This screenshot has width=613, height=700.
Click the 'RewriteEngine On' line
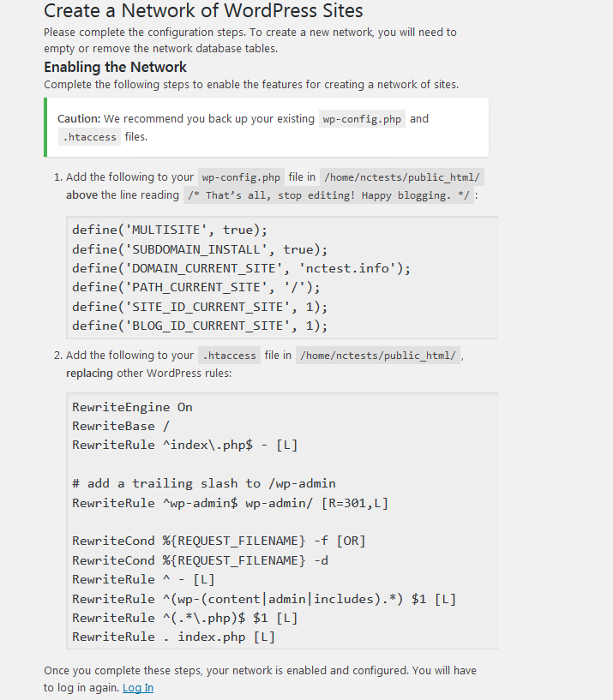tap(132, 407)
